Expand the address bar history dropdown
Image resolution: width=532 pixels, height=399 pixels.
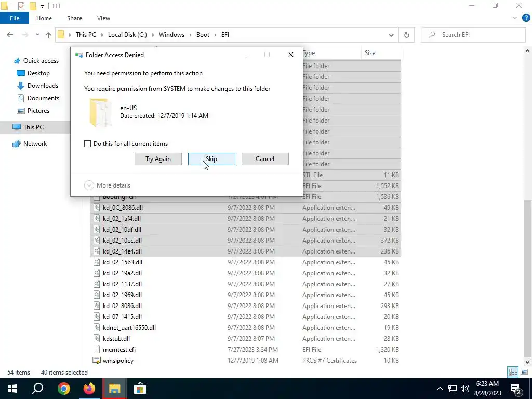391,35
